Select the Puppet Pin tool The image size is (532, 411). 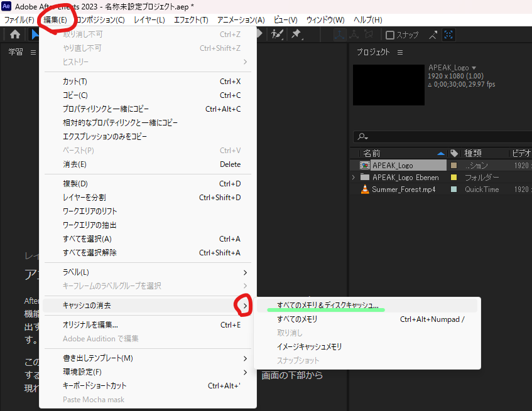[x=296, y=35]
